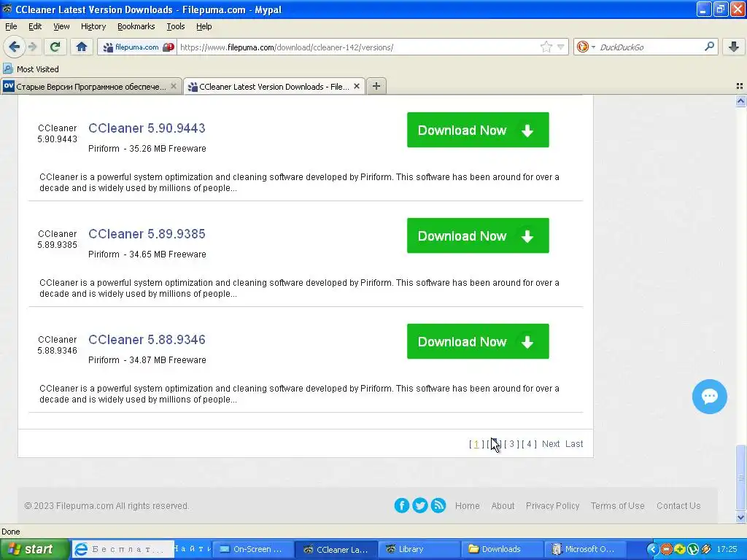747x560 pixels.
Task: Open the CCleaner 5.88.9346 title link
Action: click(x=147, y=340)
